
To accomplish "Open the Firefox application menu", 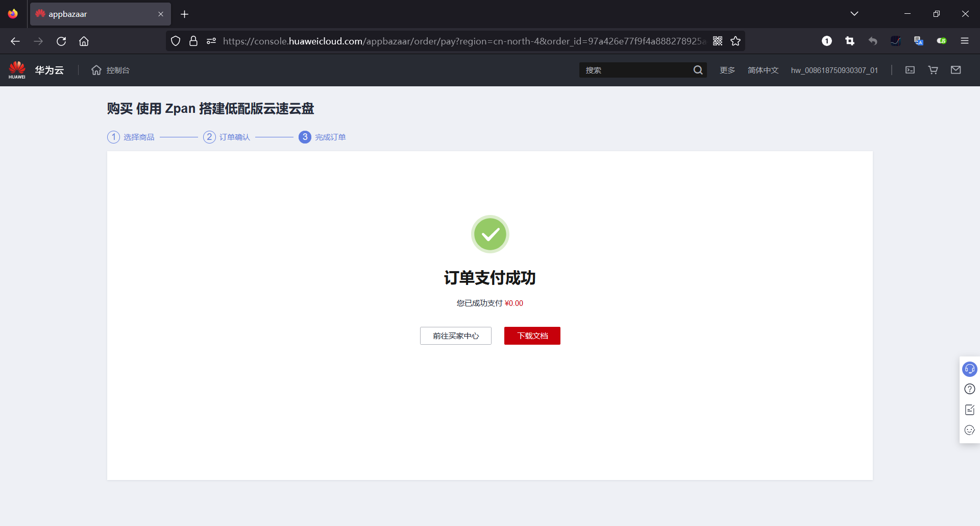I will pyautogui.click(x=965, y=41).
